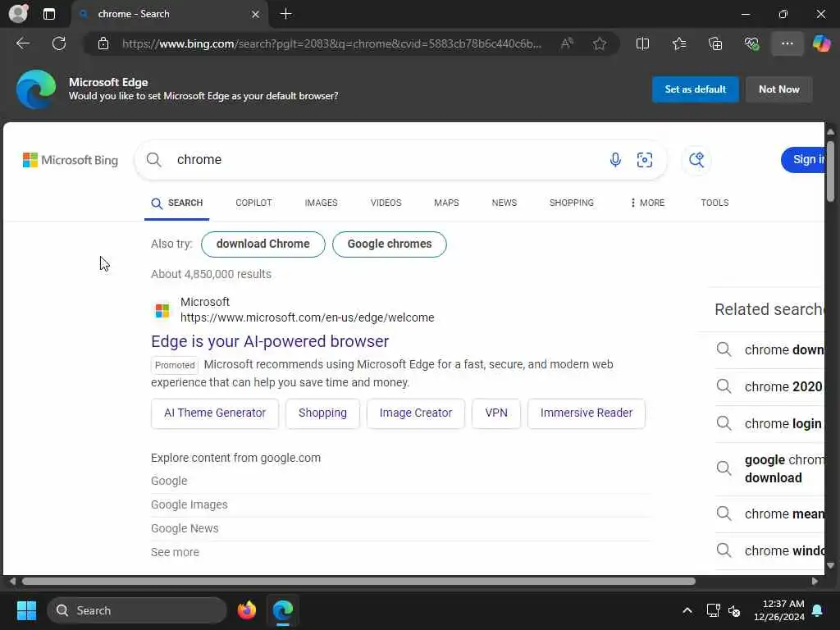The image size is (840, 630).
Task: Click the vertical page scrollbar
Action: tap(830, 171)
